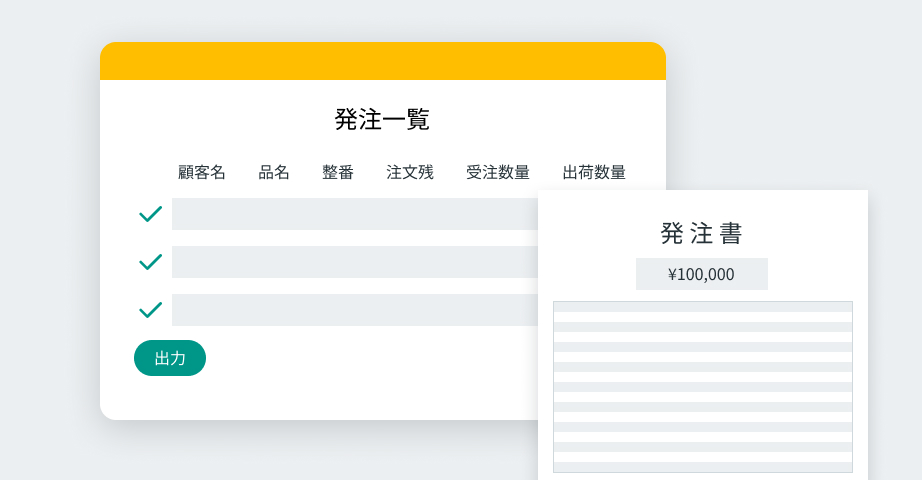Open the 発注書 striped table preview
Screen dimensions: 922x480
coord(702,387)
